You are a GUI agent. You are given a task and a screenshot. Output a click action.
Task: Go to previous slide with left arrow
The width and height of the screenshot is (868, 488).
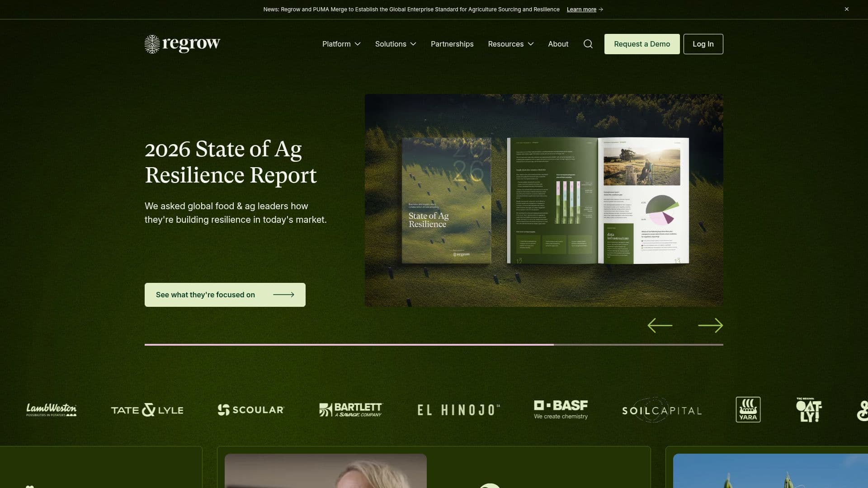click(660, 325)
